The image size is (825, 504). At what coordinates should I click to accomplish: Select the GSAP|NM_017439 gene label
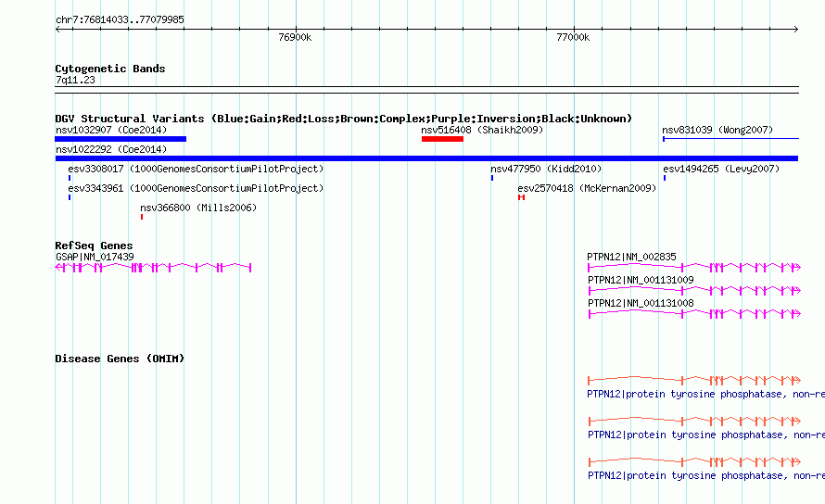tap(95, 257)
